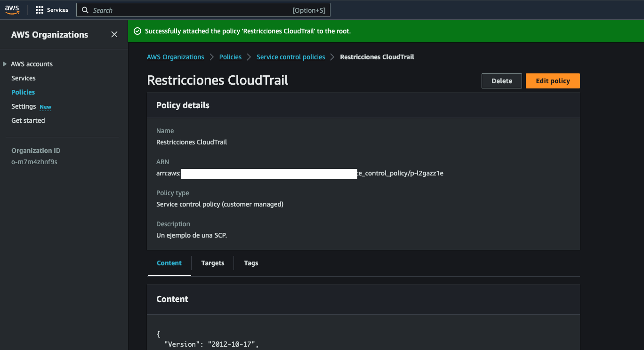Open the Tags tab
The image size is (644, 350).
point(251,263)
